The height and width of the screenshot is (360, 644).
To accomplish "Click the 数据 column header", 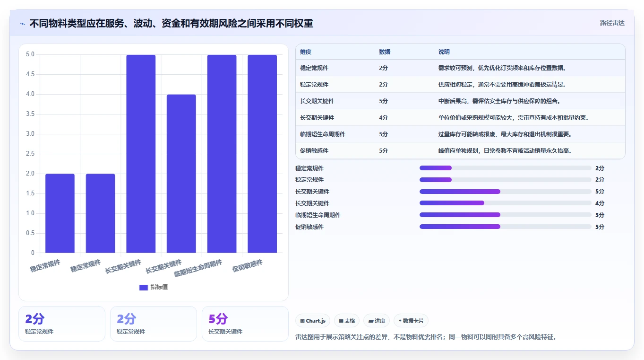I will 385,52.
